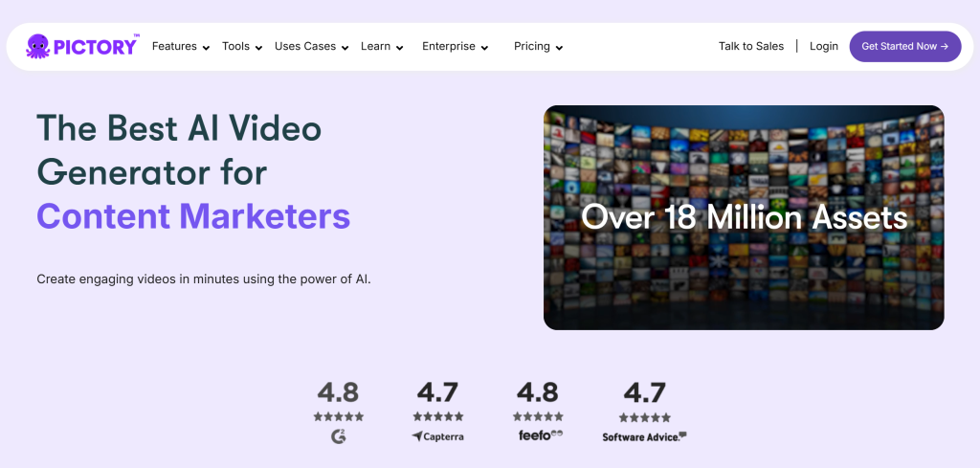Click the 'The Best AI Video' heading

(x=179, y=127)
